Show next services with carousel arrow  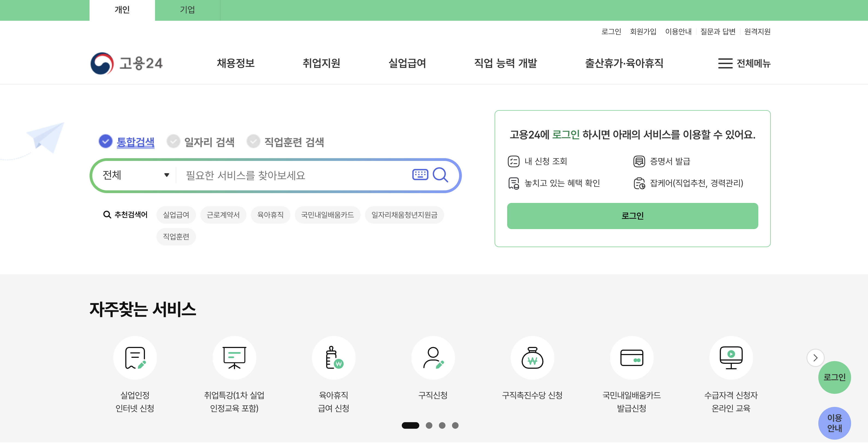(815, 358)
